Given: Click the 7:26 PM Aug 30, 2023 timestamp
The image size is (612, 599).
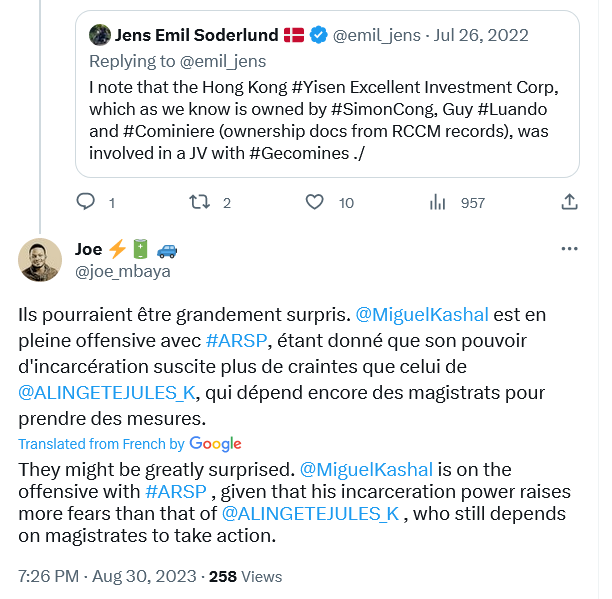Looking at the screenshot, I should pos(107,576).
